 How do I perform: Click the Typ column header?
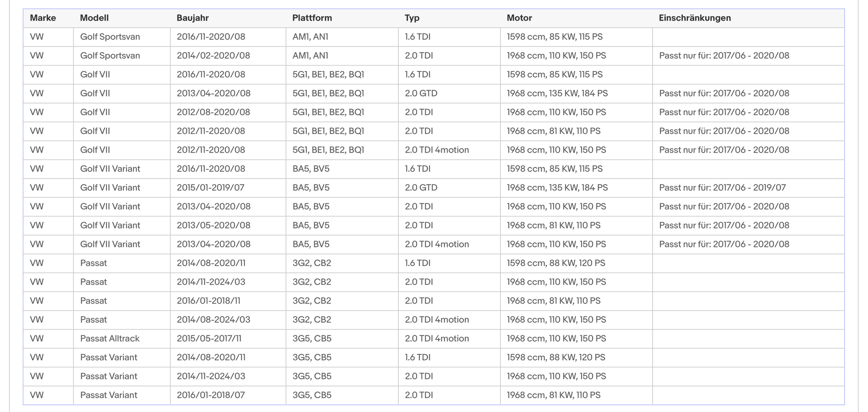(412, 18)
